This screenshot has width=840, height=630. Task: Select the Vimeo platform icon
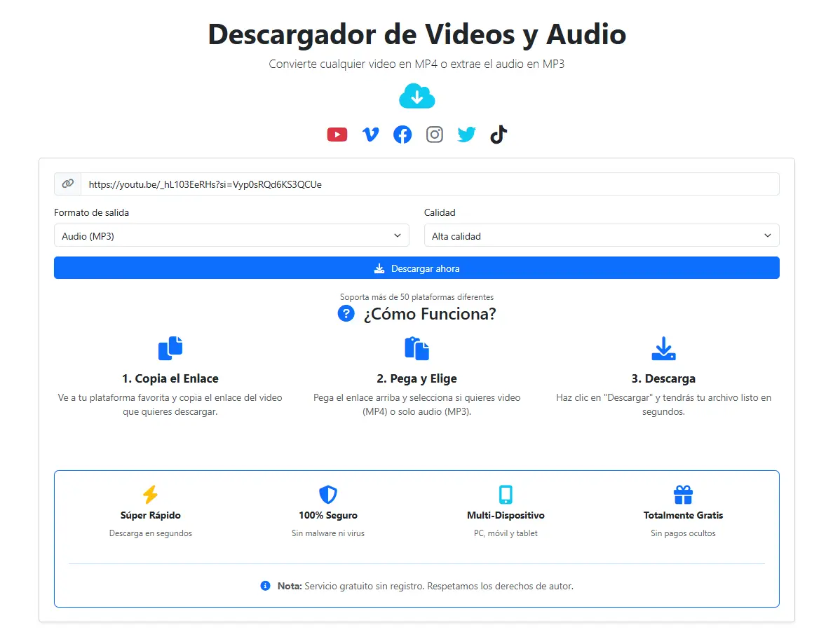pos(370,134)
